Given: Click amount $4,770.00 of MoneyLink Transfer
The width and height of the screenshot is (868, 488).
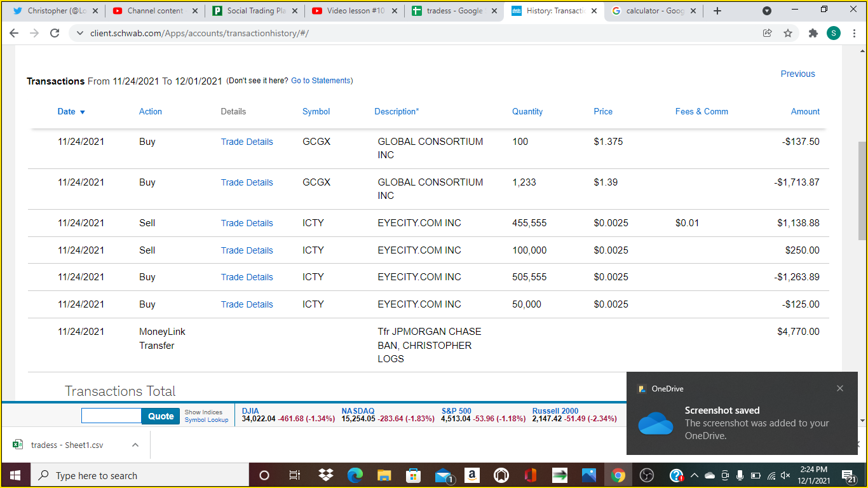Looking at the screenshot, I should coord(798,332).
